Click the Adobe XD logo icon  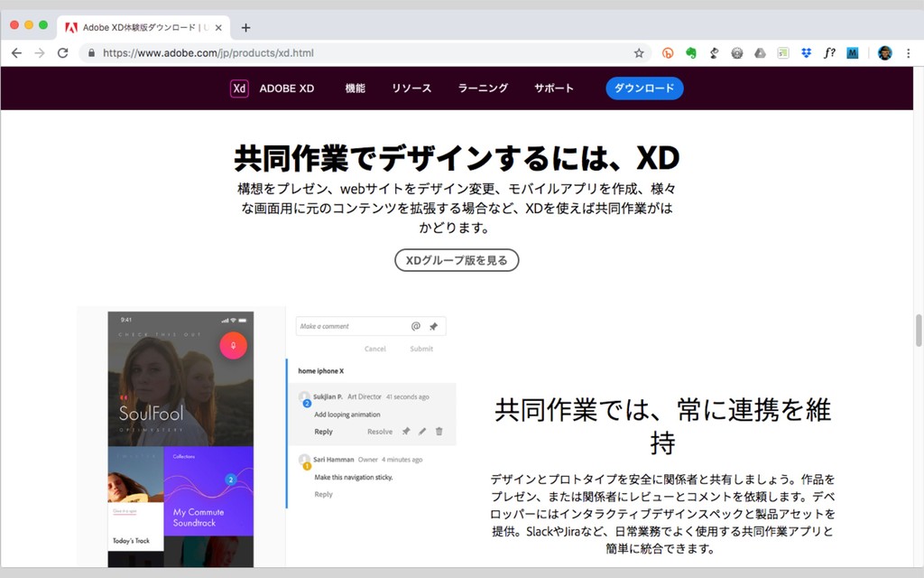point(238,89)
